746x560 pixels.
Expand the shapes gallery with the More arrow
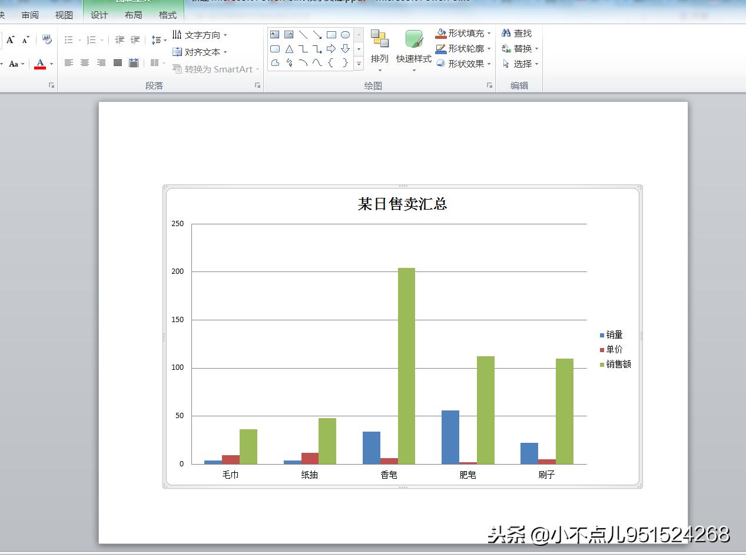point(358,64)
